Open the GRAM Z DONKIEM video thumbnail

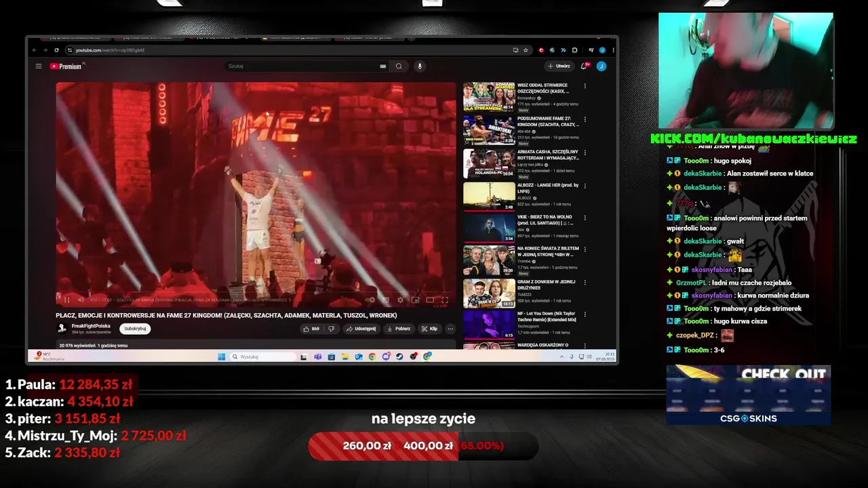point(489,294)
